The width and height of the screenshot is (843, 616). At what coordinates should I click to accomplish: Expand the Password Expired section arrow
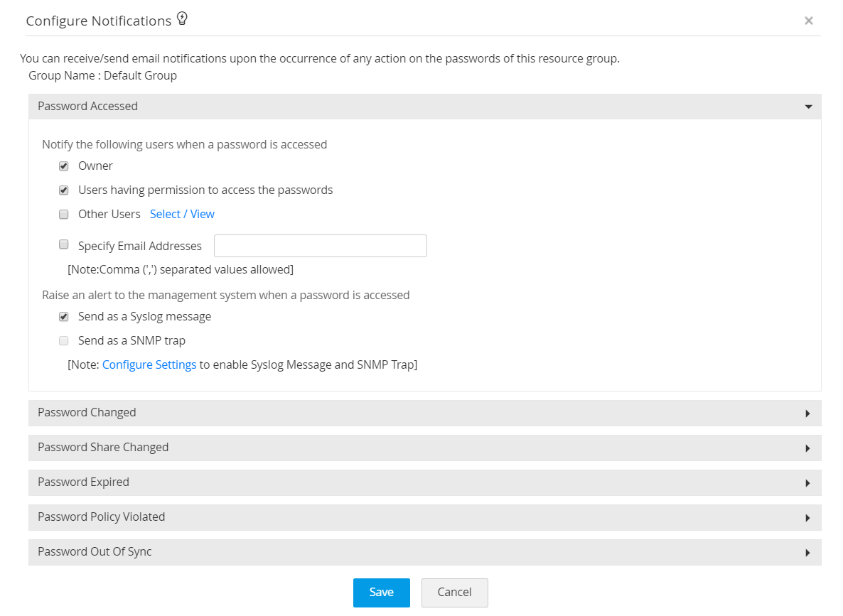coord(808,483)
